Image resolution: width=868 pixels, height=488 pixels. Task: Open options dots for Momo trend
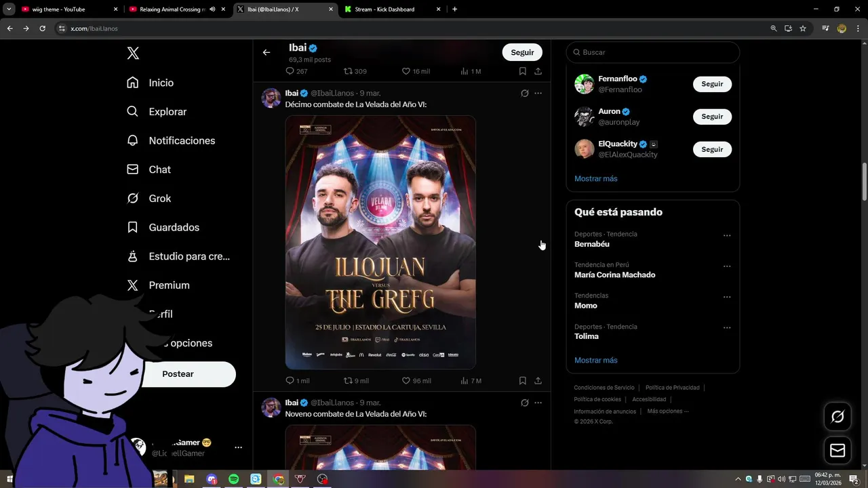coord(727,297)
